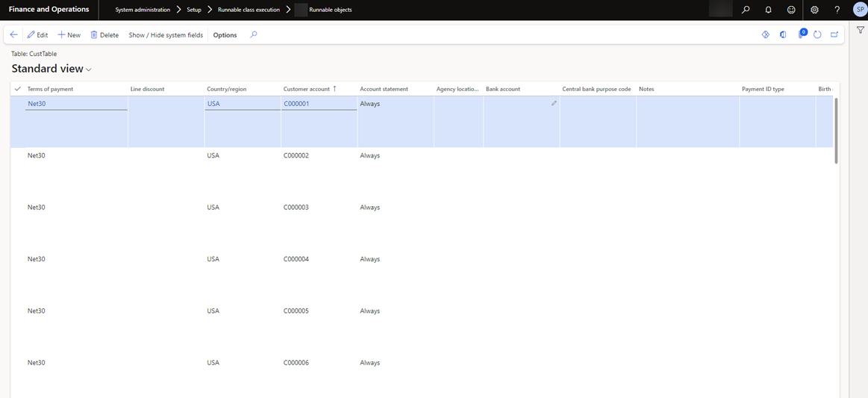Click USA in the C000003 row
The height and width of the screenshot is (398, 868).
point(213,208)
